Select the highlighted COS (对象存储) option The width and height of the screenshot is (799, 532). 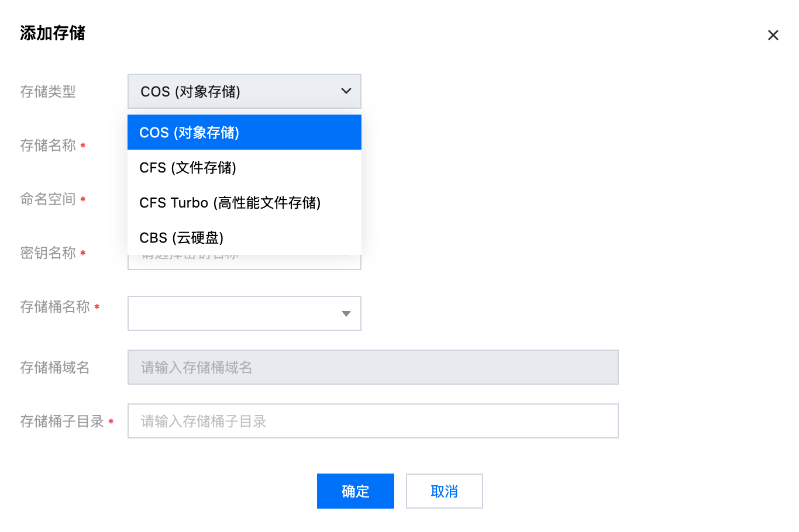pyautogui.click(x=244, y=133)
